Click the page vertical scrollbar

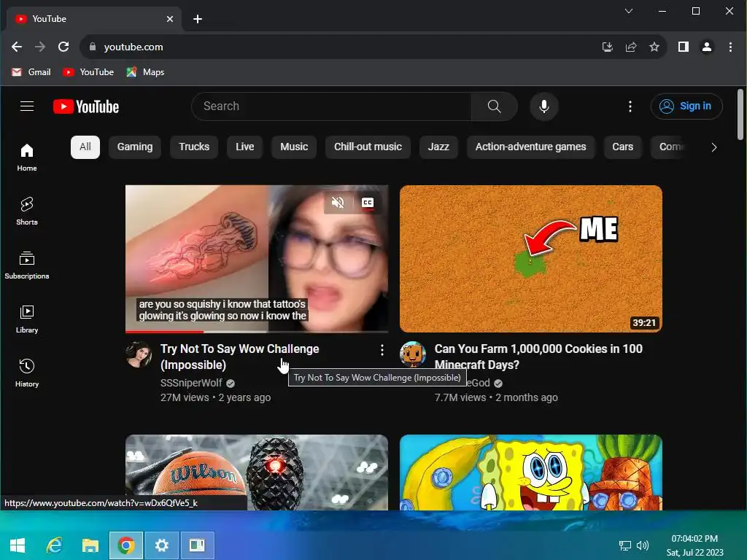click(740, 114)
